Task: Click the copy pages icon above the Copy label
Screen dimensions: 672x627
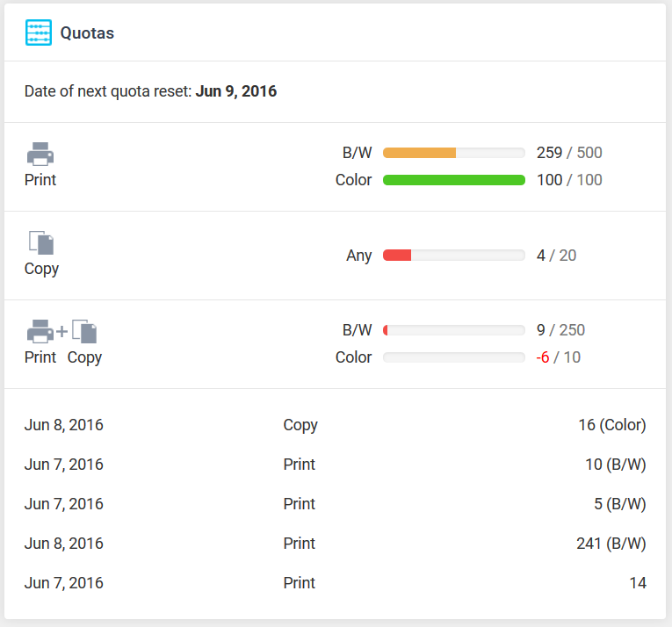Action: tap(41, 242)
